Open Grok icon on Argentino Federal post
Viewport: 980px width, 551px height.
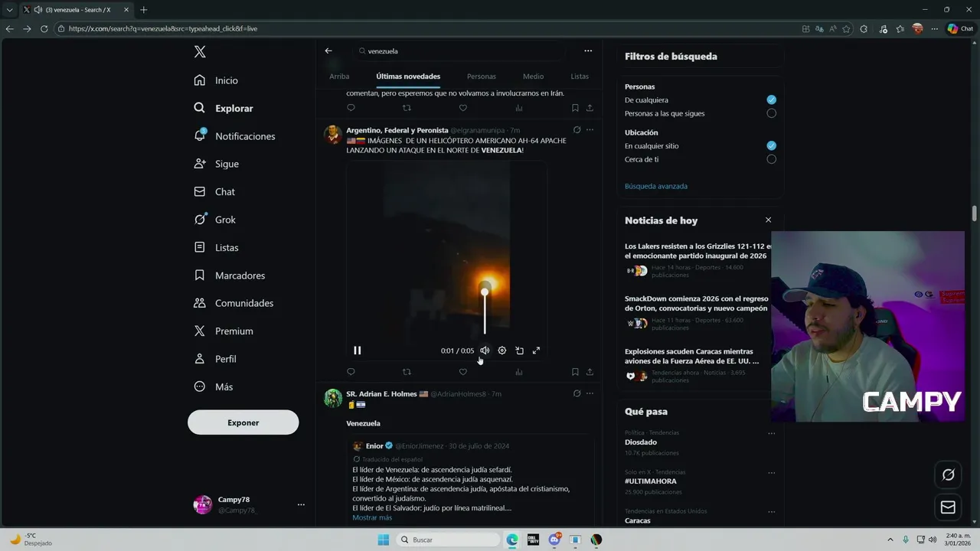click(x=577, y=130)
